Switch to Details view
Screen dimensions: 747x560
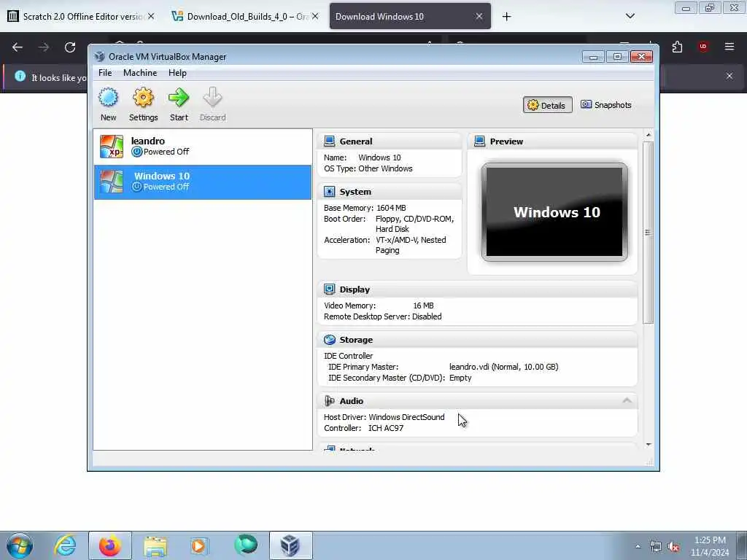tap(547, 105)
